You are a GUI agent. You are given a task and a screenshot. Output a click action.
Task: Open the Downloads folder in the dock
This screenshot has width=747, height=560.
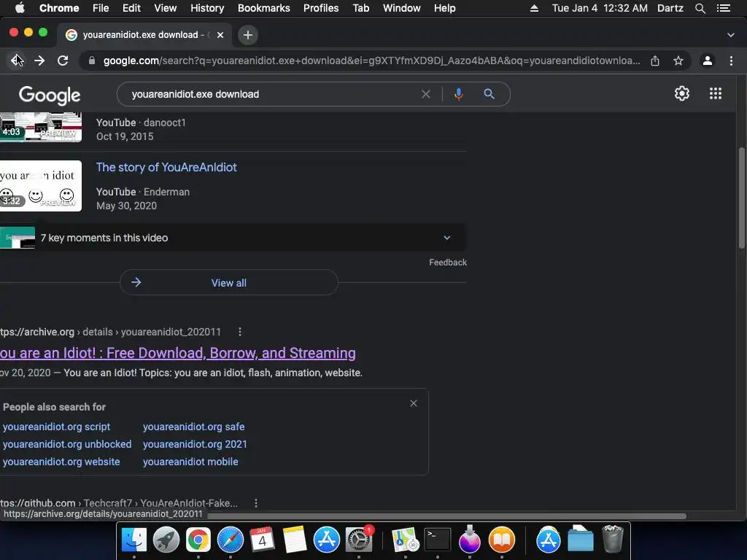(x=581, y=539)
